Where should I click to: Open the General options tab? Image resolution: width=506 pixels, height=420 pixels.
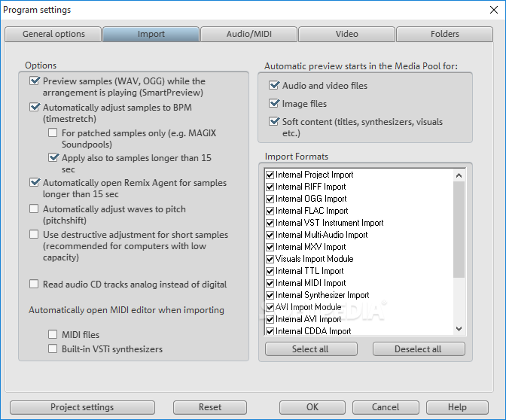pos(53,34)
